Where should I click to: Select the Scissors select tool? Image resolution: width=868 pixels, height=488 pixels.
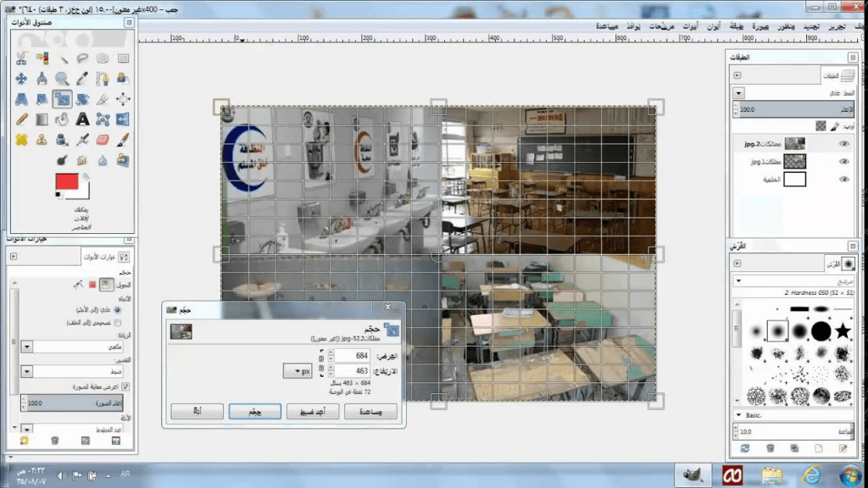click(x=21, y=58)
